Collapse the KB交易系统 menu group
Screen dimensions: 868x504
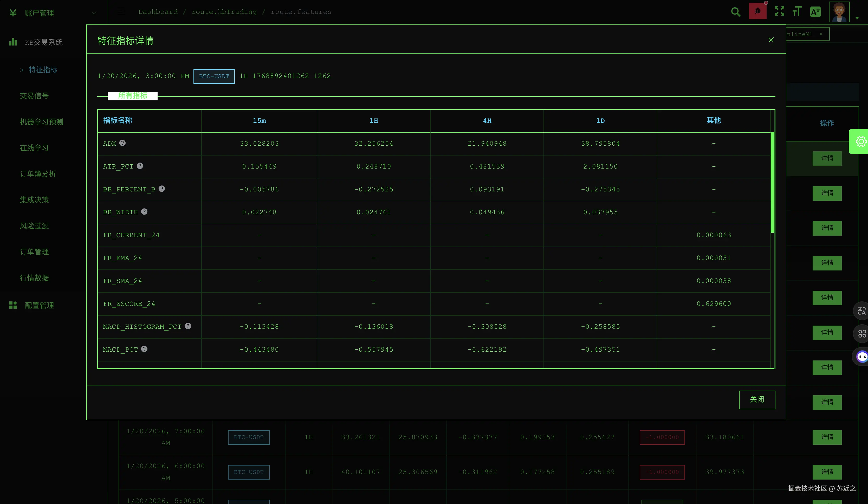pos(43,42)
